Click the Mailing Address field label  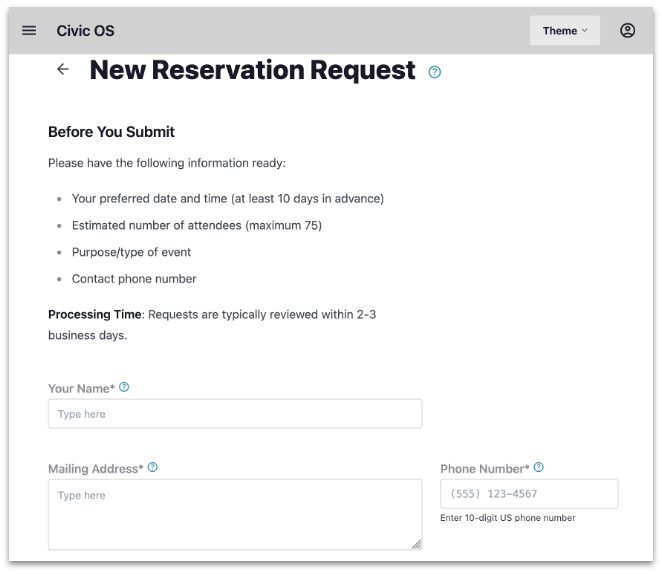(x=95, y=468)
